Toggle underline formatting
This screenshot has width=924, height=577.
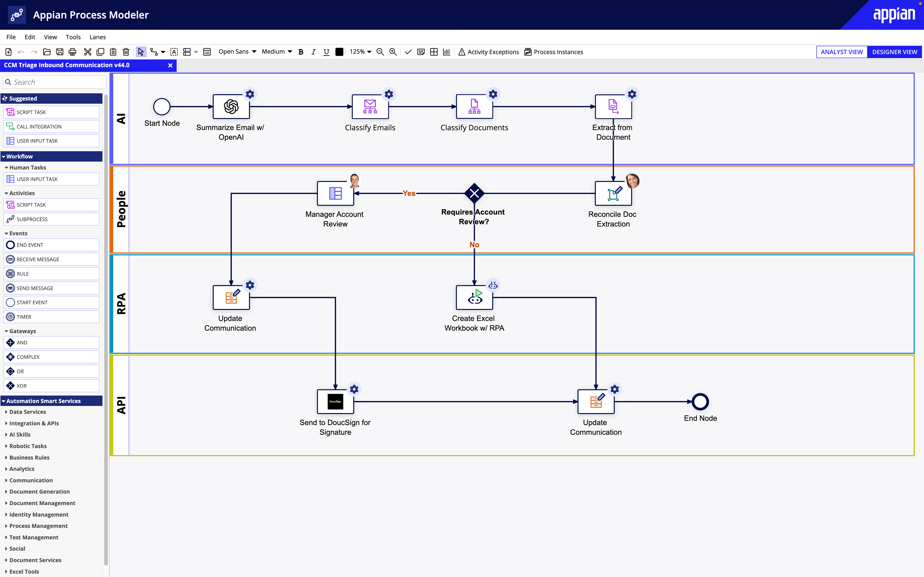tap(326, 52)
